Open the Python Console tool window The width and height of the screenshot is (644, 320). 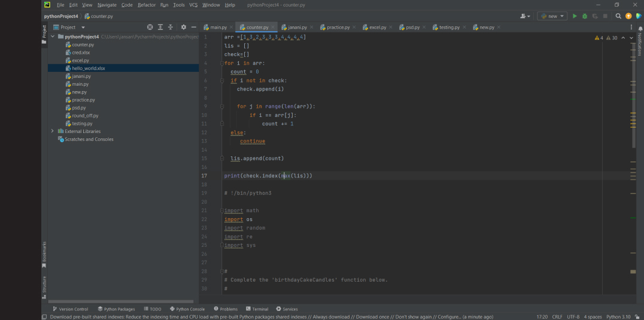coord(187,309)
